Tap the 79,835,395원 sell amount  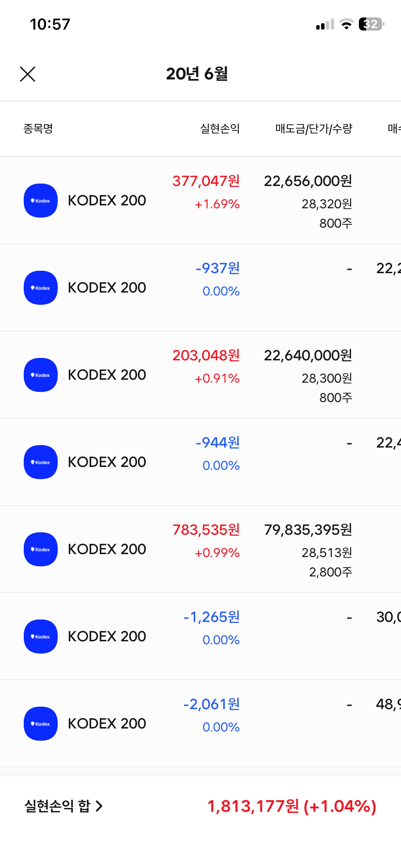[308, 530]
